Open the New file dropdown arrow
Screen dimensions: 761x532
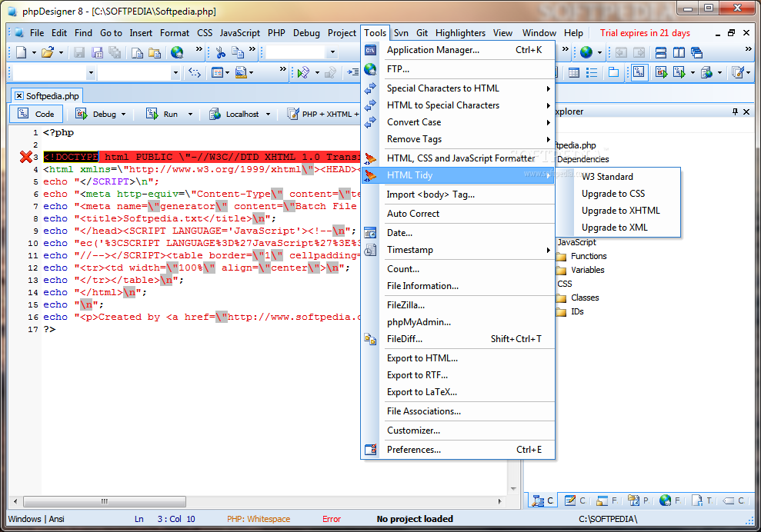pos(34,52)
